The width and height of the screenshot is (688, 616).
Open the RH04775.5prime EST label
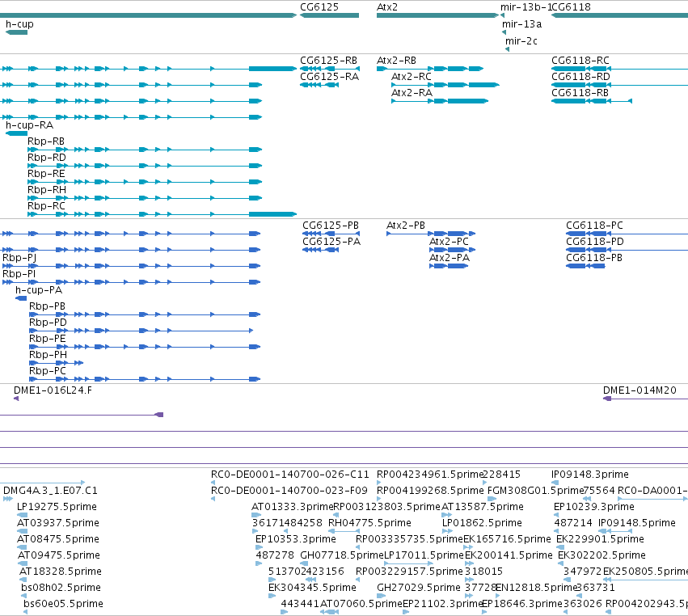pos(369,523)
